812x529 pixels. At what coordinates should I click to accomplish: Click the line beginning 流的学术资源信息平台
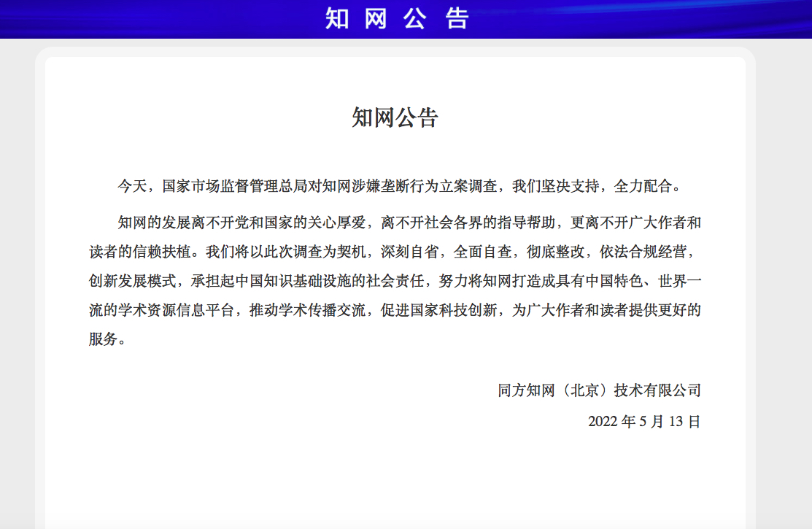[395, 310]
